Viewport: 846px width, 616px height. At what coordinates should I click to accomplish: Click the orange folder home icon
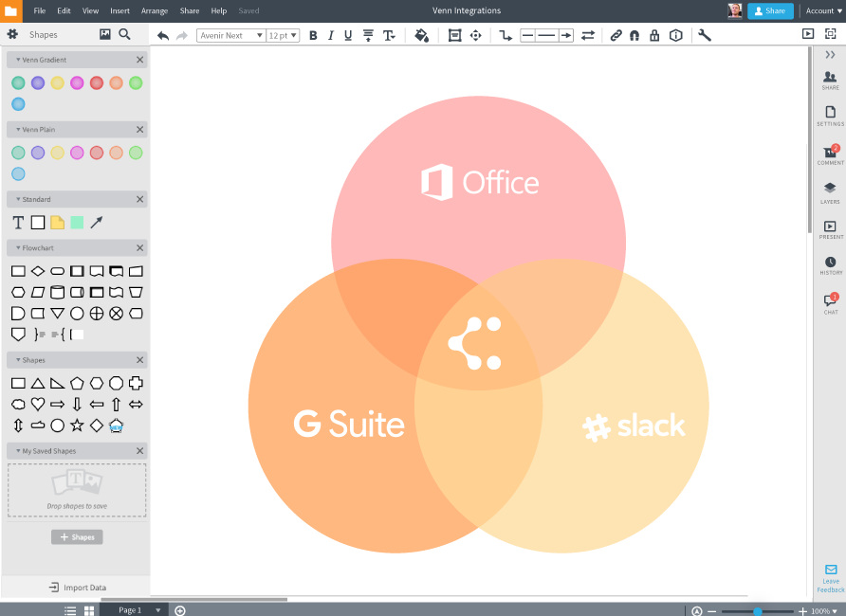[10, 10]
